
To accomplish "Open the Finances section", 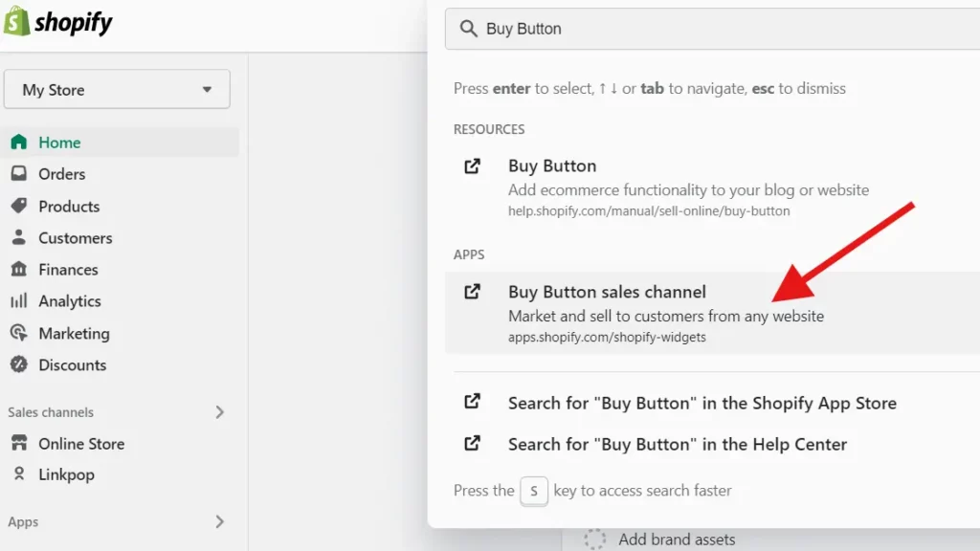I will [69, 269].
